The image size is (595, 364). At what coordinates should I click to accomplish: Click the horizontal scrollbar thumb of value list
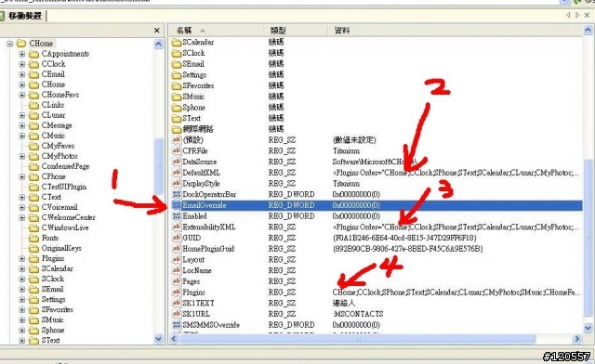358,339
